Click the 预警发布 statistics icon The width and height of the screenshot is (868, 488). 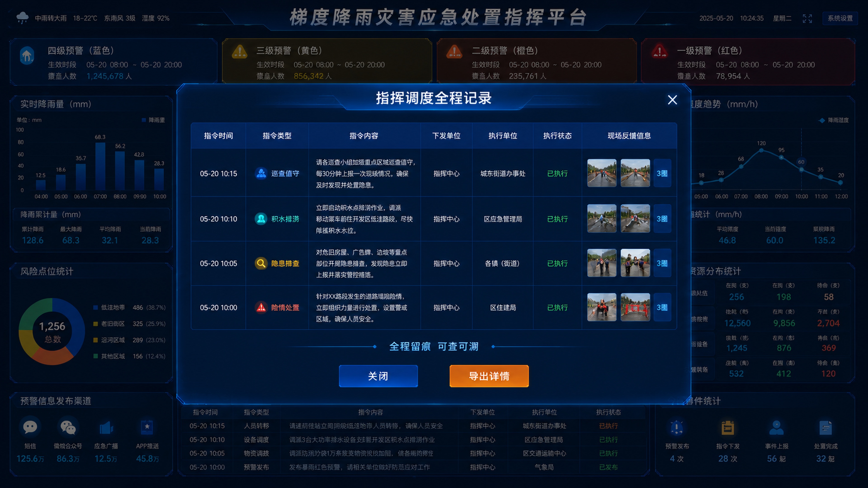click(x=676, y=428)
